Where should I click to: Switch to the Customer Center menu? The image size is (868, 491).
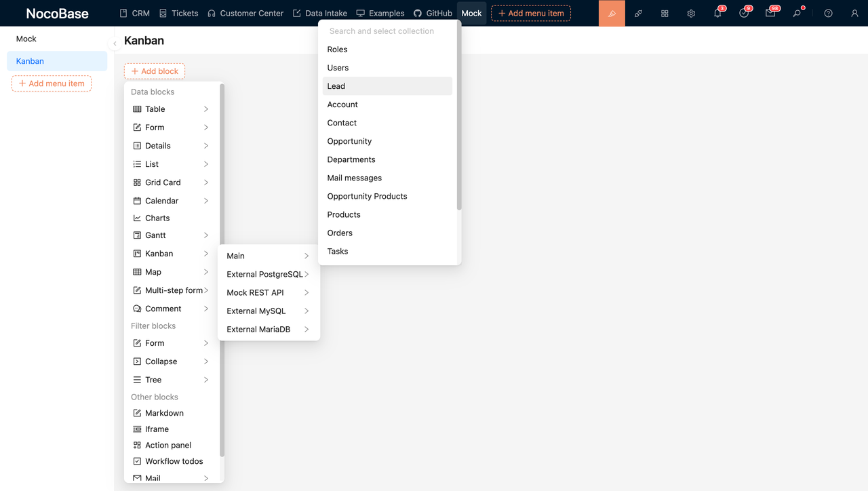(x=245, y=13)
